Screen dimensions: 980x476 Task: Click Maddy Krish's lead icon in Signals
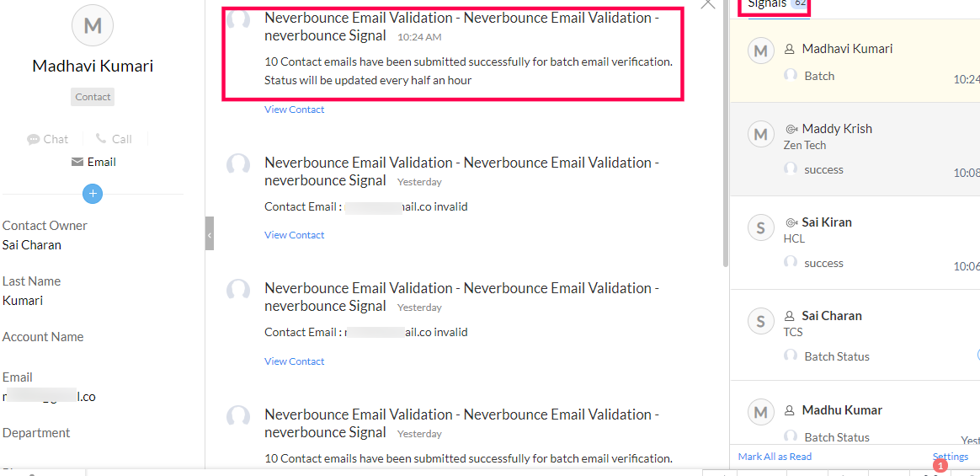point(791,129)
